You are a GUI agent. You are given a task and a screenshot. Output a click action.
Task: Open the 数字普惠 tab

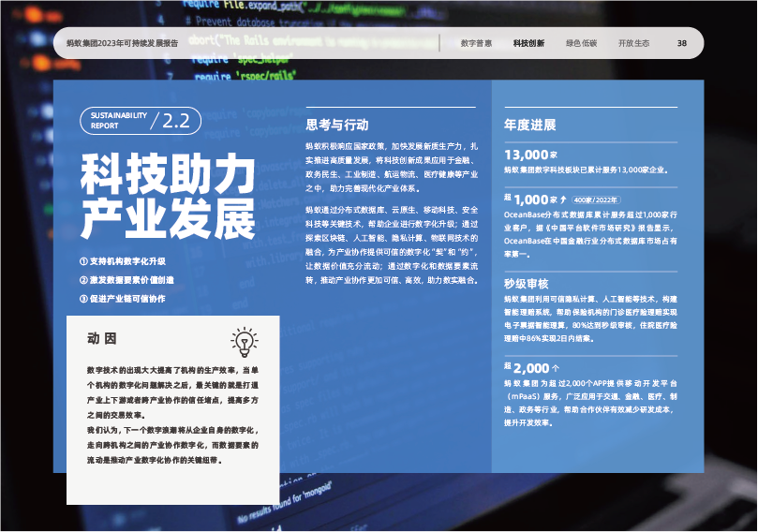click(x=476, y=44)
